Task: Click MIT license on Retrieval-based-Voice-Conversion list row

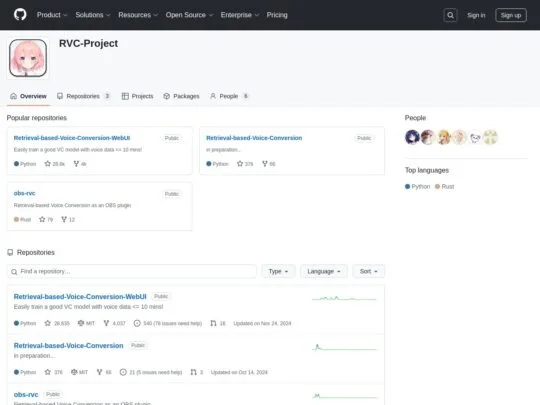Action: point(79,372)
